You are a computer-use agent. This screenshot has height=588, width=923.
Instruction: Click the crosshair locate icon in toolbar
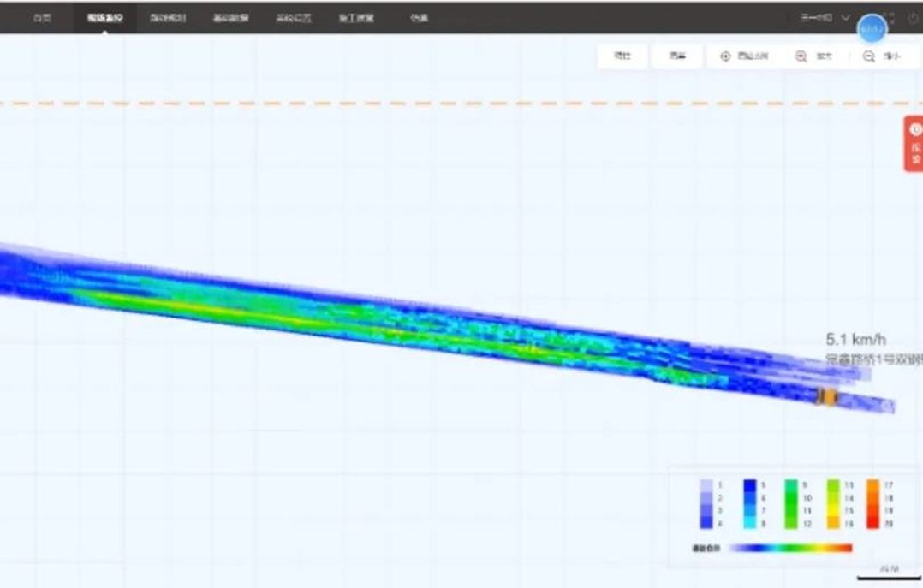(x=725, y=56)
